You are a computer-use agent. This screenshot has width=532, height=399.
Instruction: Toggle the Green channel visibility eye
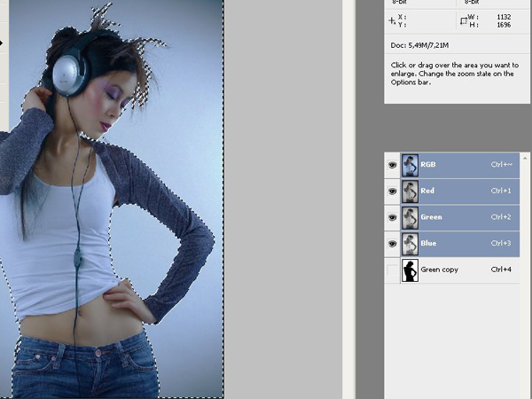pos(392,217)
